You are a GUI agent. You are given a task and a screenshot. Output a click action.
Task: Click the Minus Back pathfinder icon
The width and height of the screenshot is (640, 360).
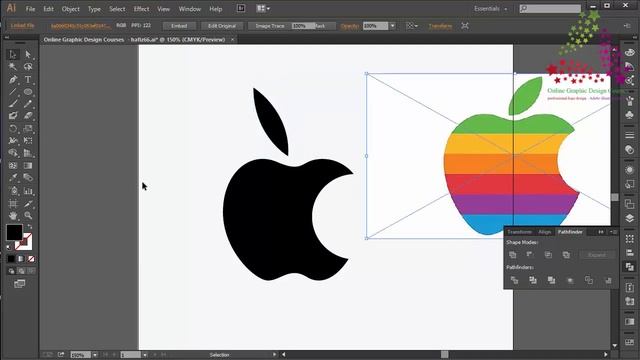(608, 280)
